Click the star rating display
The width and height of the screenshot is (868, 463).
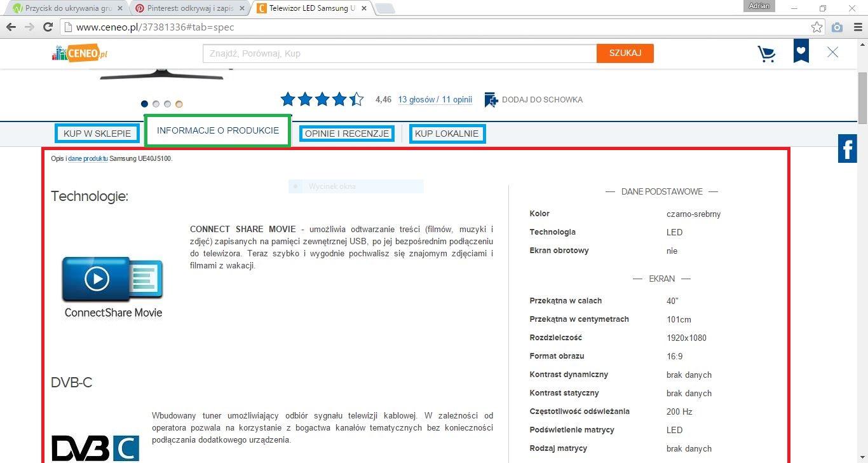(322, 99)
